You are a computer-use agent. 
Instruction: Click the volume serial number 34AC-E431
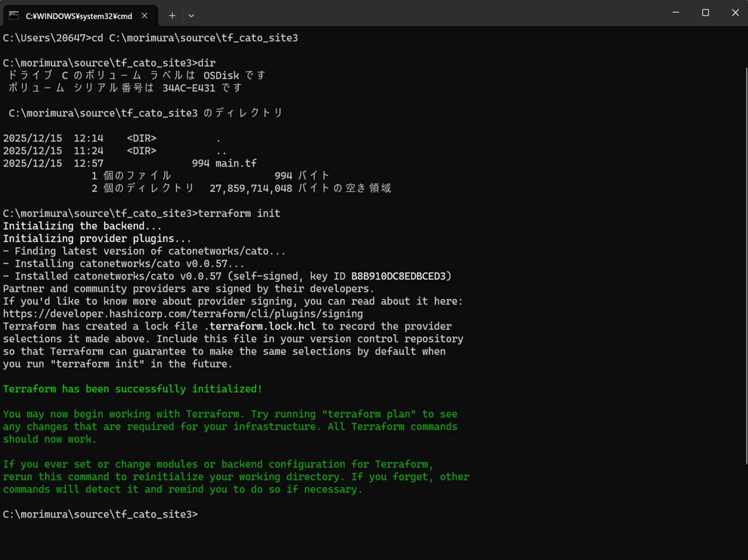(188, 88)
